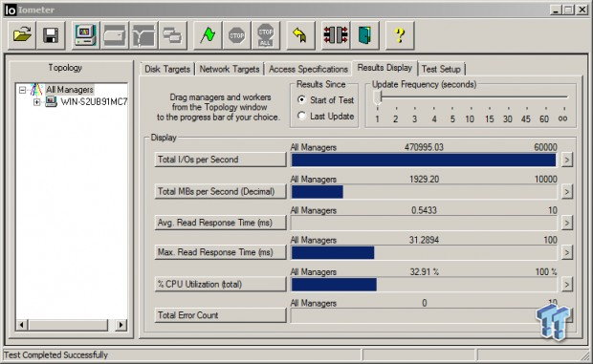The width and height of the screenshot is (593, 364).
Task: Open details arrow for Avg. Read Response Time
Action: tap(566, 223)
